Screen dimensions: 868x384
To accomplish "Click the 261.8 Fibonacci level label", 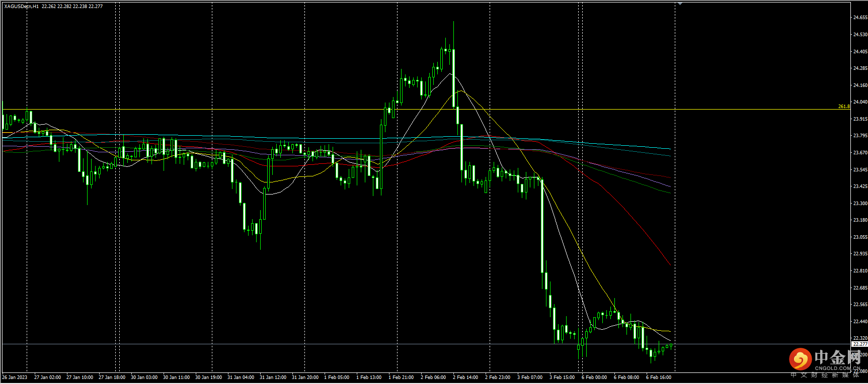I will pyautogui.click(x=843, y=107).
